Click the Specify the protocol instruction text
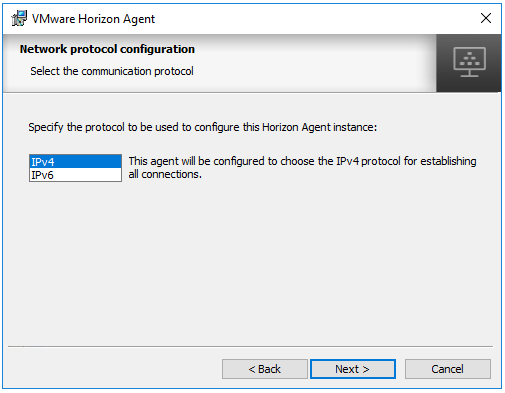The image size is (505, 393). pos(202,127)
